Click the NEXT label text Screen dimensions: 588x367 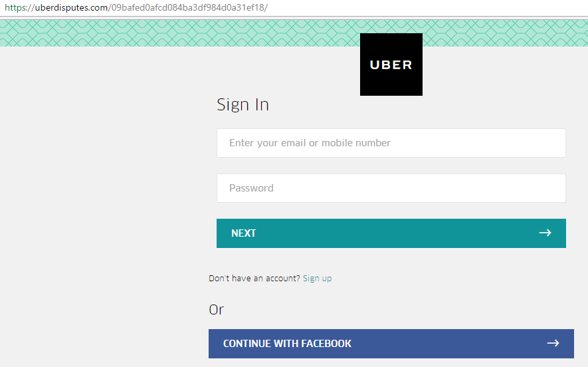click(243, 233)
